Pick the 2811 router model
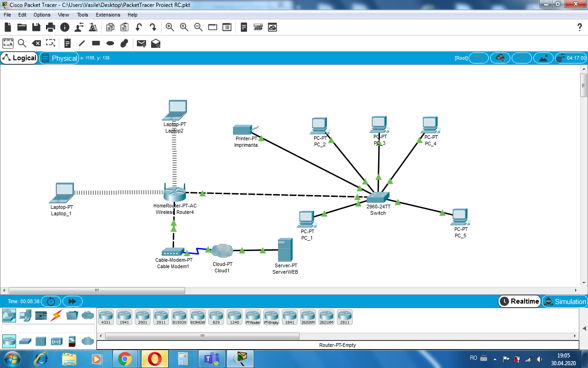The width and height of the screenshot is (588, 368). tap(345, 317)
